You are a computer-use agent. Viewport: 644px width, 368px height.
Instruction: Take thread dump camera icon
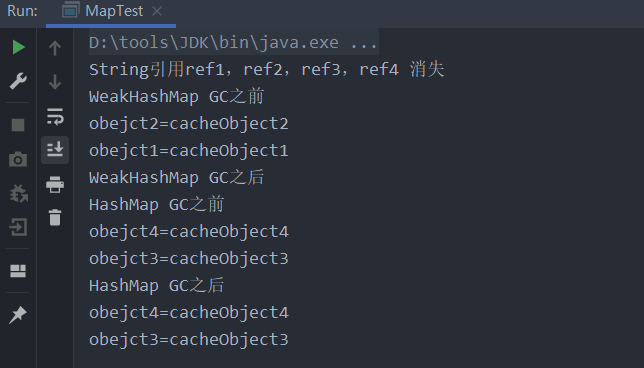[x=18, y=159]
